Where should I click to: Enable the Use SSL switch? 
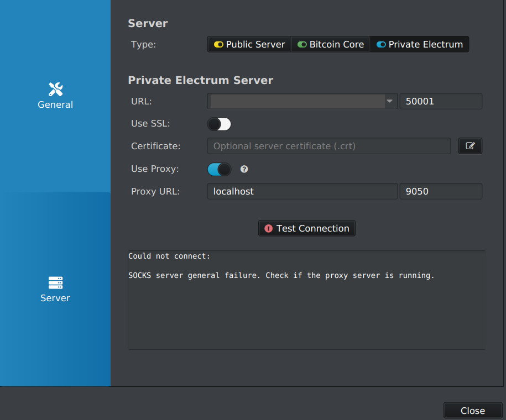click(219, 124)
